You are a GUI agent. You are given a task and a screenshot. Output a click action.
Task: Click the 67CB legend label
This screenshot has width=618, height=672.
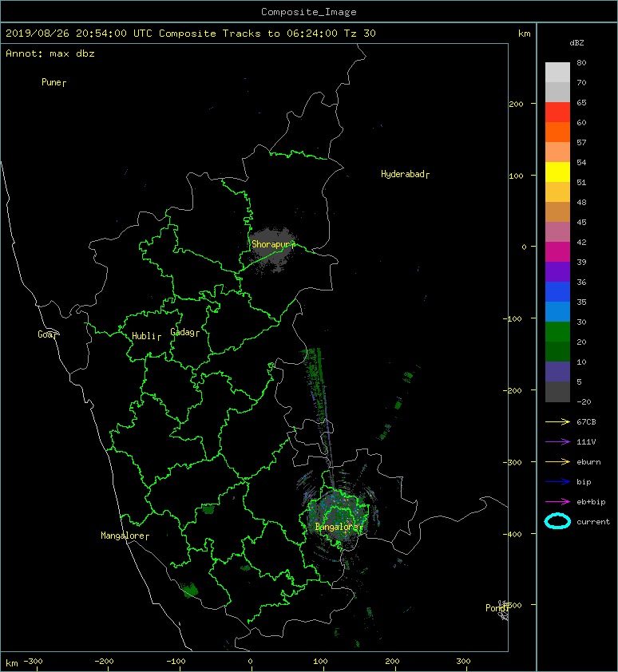586,421
